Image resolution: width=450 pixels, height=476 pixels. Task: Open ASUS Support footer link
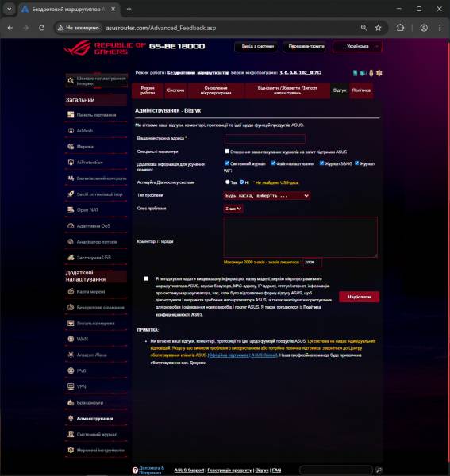tap(189, 470)
